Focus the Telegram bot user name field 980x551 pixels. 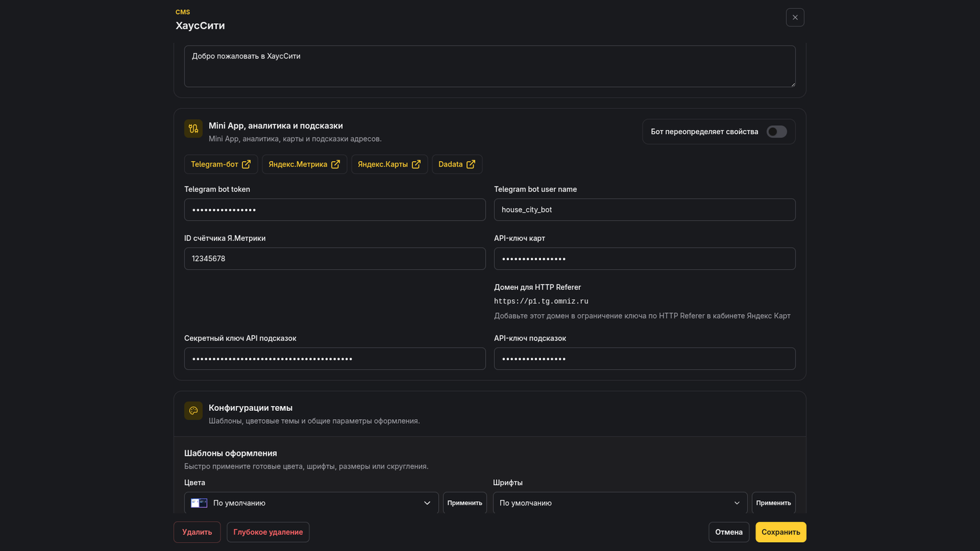[x=644, y=210]
